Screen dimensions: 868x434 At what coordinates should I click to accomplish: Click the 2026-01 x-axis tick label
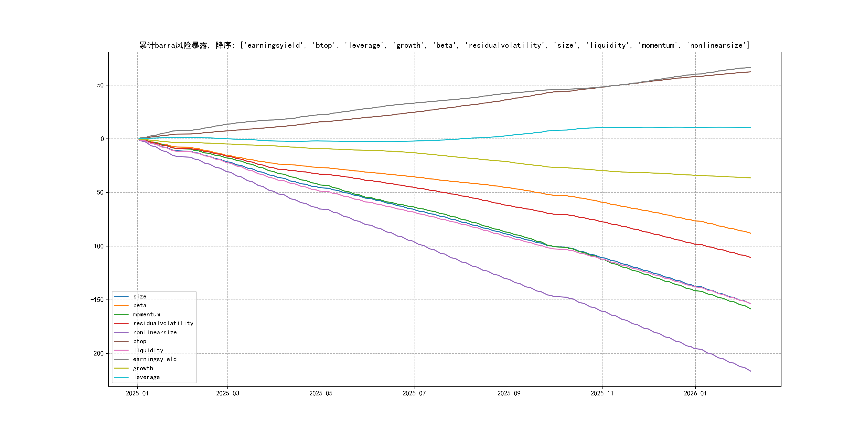tap(695, 393)
